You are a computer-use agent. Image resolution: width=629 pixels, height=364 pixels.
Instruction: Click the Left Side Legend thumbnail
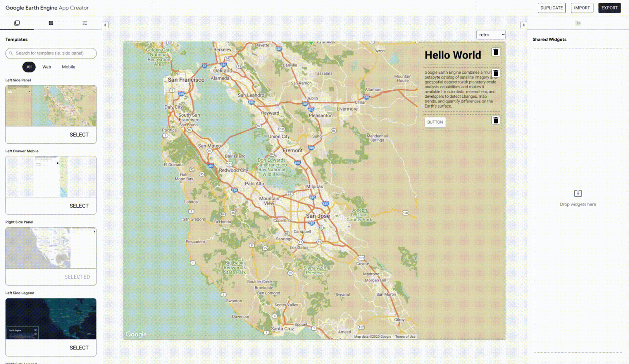pos(51,319)
